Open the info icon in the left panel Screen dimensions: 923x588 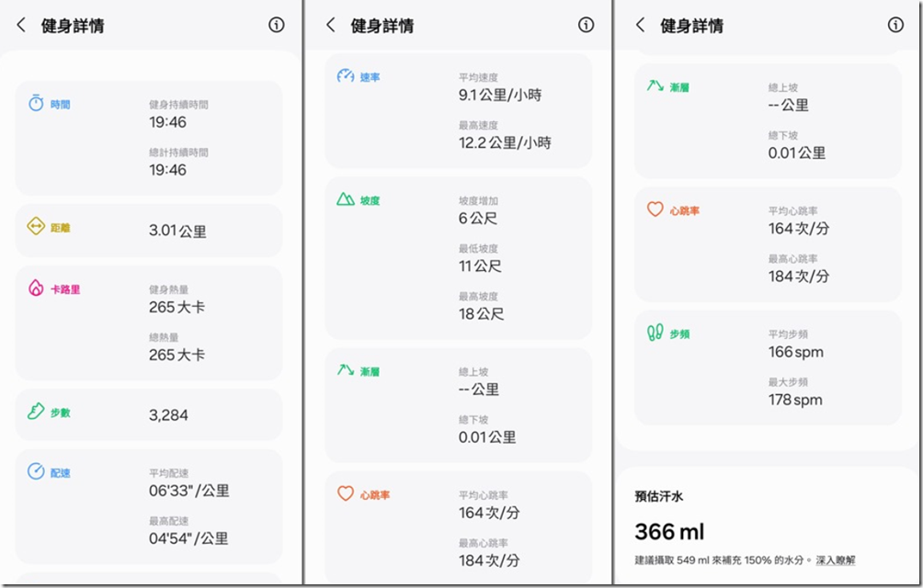[x=277, y=25]
